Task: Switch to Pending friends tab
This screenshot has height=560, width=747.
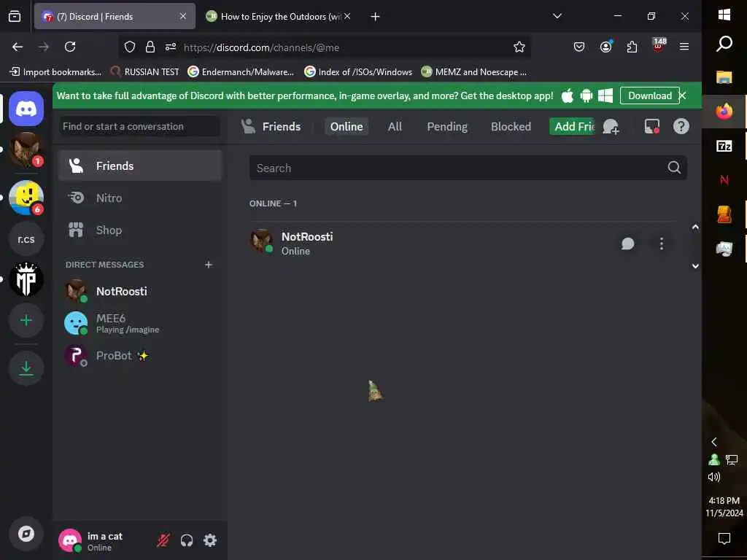Action: 447,127
